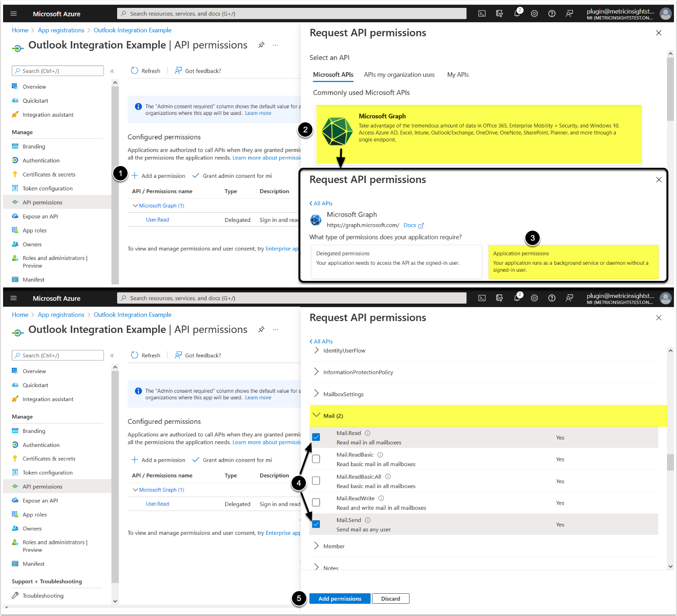Open Authentication in the lower portal sidebar

[41, 445]
